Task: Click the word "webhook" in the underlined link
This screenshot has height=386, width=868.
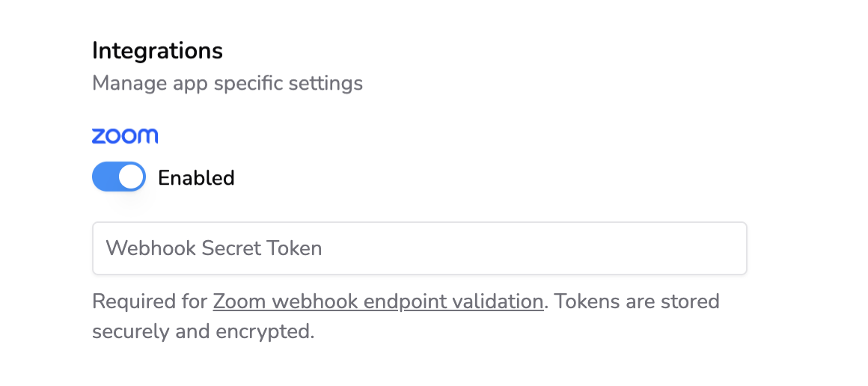Action: (x=311, y=301)
